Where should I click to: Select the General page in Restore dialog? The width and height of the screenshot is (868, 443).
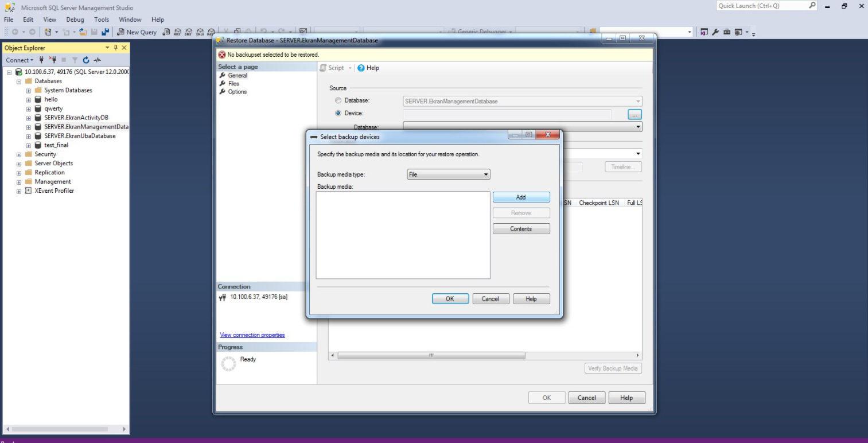[238, 75]
